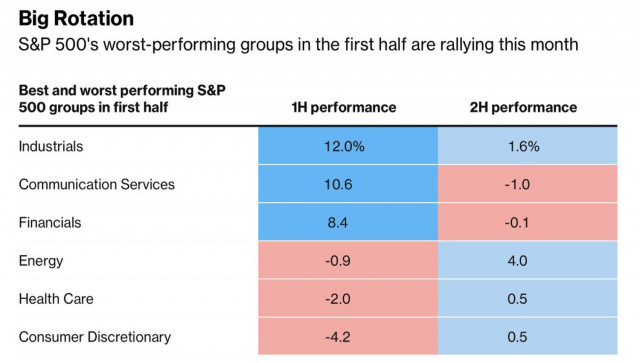Click the -2.0 Health Care cell
This screenshot has width=640, height=363.
point(348,298)
